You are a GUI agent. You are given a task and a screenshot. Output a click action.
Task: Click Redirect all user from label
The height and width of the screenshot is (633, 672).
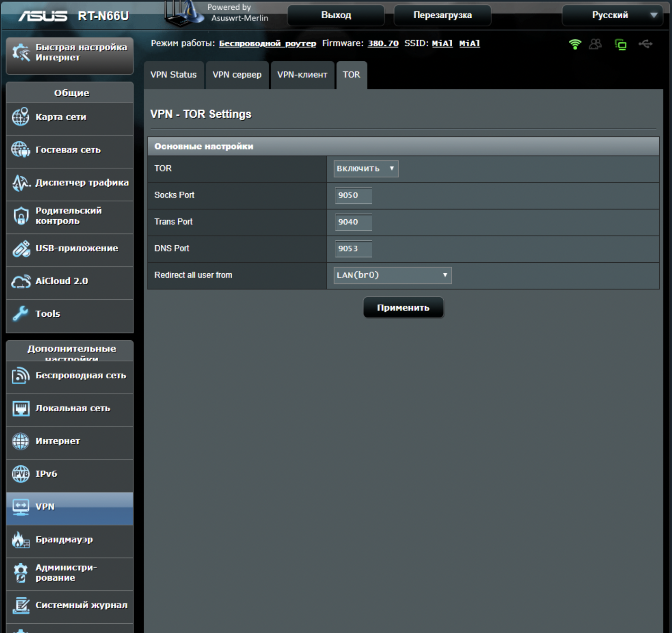[193, 275]
